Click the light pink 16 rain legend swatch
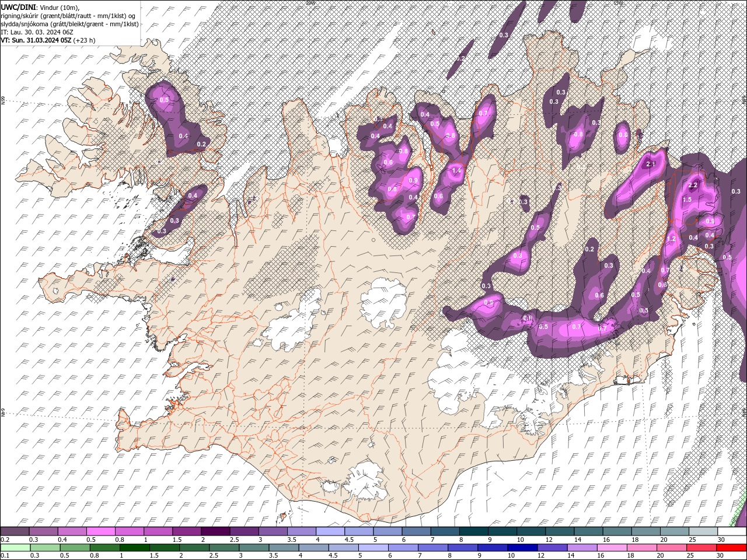The width and height of the screenshot is (747, 560). pos(612,548)
